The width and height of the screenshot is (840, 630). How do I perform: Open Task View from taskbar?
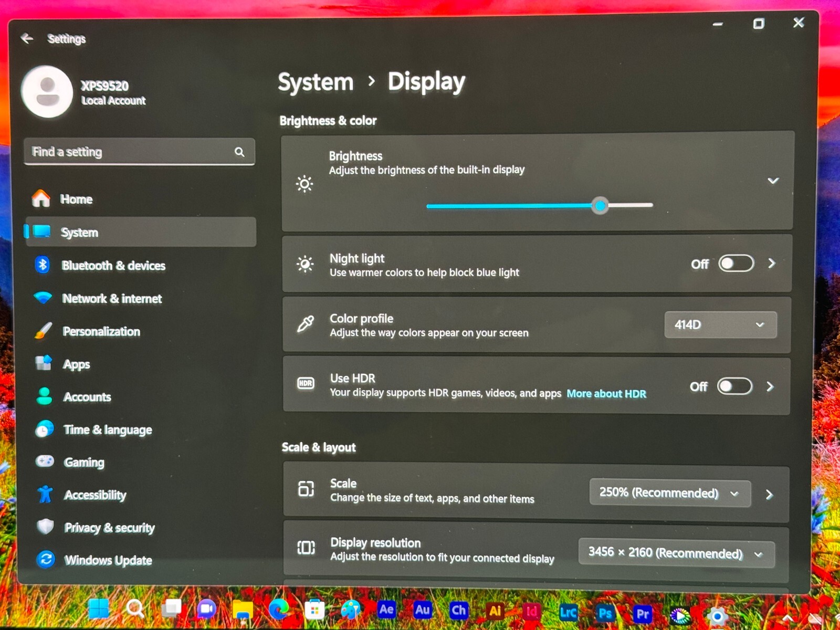pyautogui.click(x=171, y=609)
